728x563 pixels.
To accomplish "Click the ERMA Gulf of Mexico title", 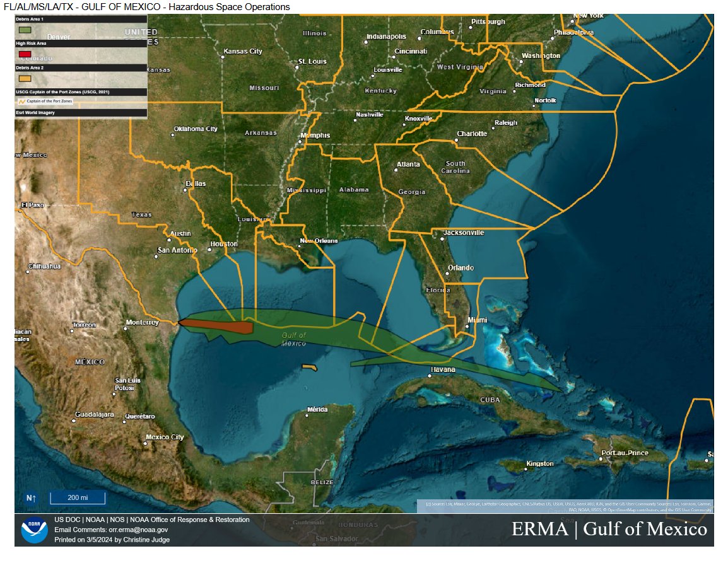I will (609, 529).
